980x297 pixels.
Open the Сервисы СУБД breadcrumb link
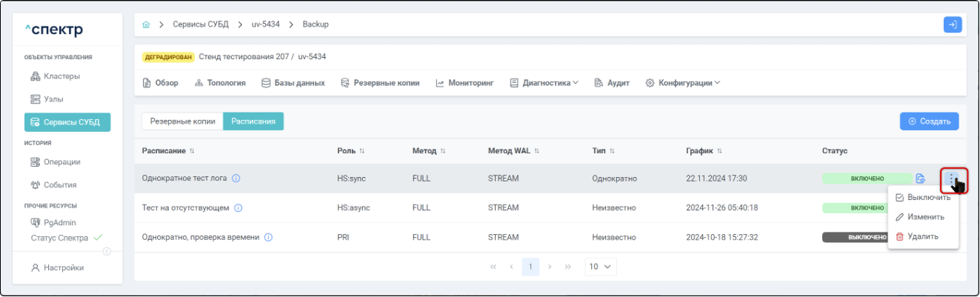coord(202,24)
